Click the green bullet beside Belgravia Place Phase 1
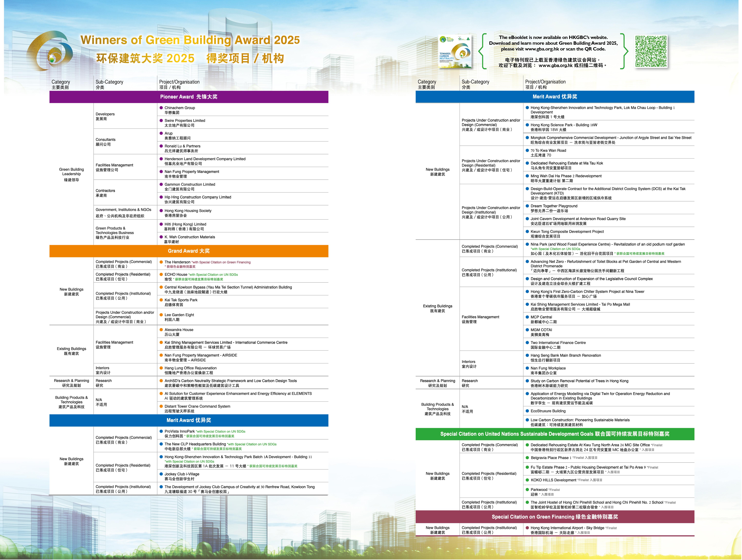 [x=527, y=458]
